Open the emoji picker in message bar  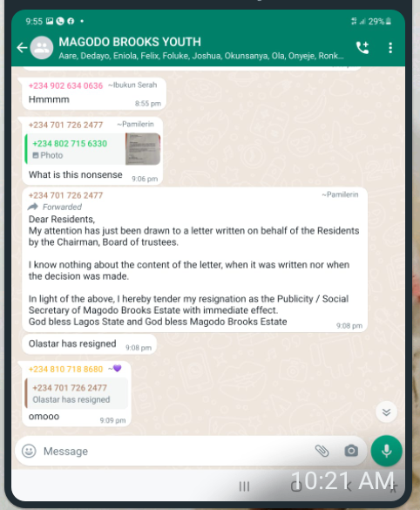pos(29,451)
